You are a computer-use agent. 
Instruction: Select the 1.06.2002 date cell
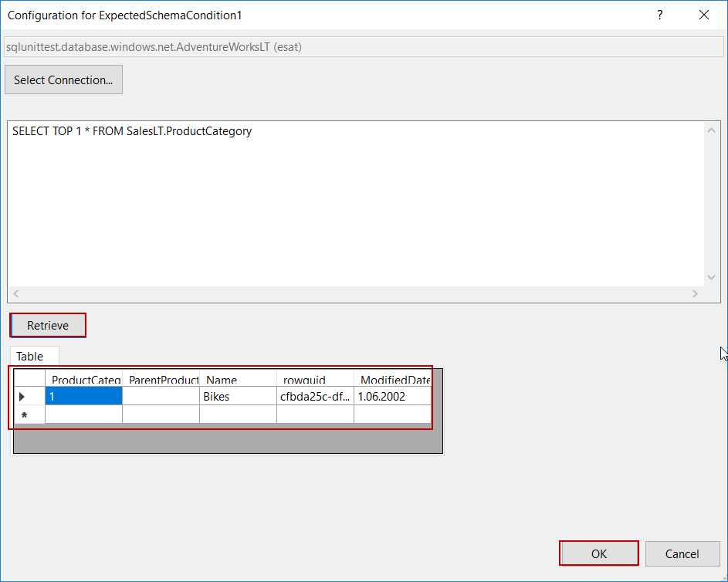pyautogui.click(x=393, y=396)
